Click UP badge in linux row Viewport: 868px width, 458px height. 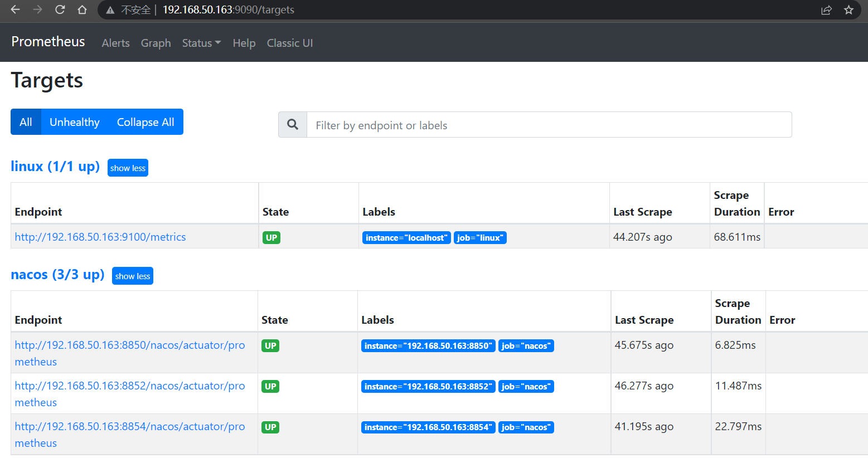coord(271,237)
